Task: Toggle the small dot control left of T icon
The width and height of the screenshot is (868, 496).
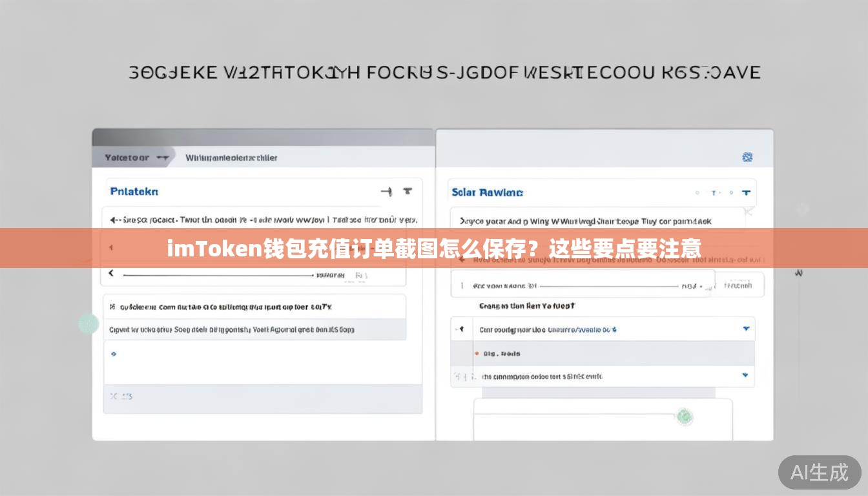Action: coord(697,192)
